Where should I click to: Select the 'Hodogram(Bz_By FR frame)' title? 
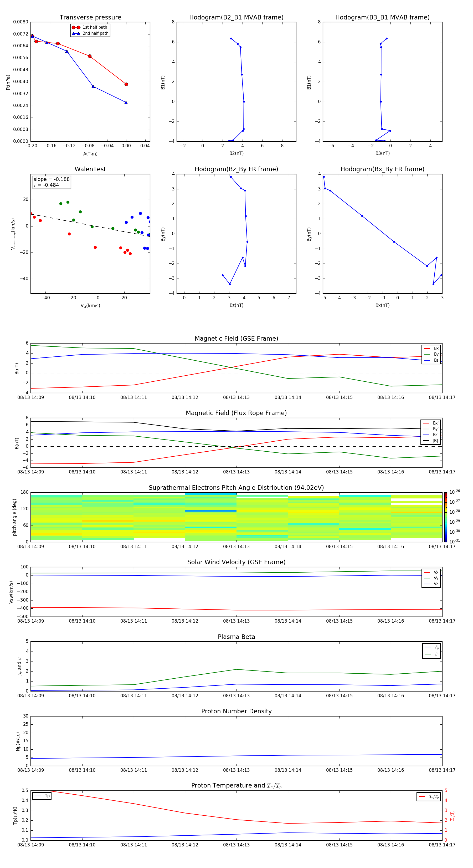[236, 169]
